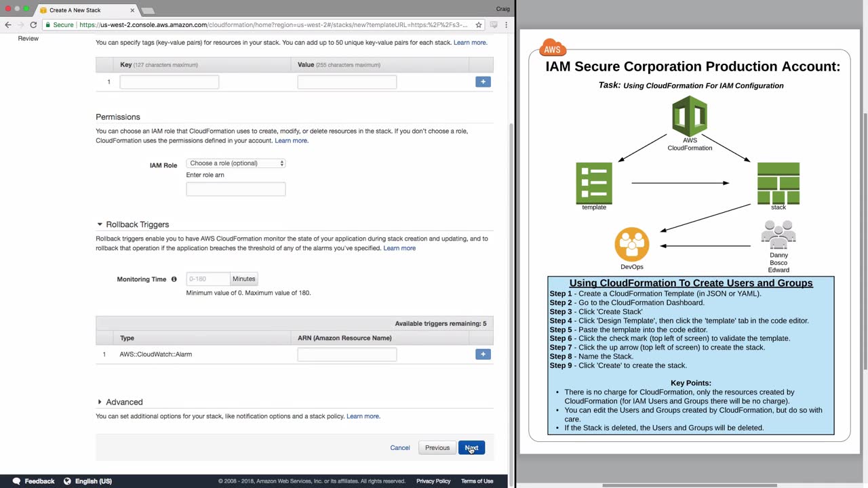Click the globe icon beside English (US)
868x488 pixels.
tap(67, 481)
